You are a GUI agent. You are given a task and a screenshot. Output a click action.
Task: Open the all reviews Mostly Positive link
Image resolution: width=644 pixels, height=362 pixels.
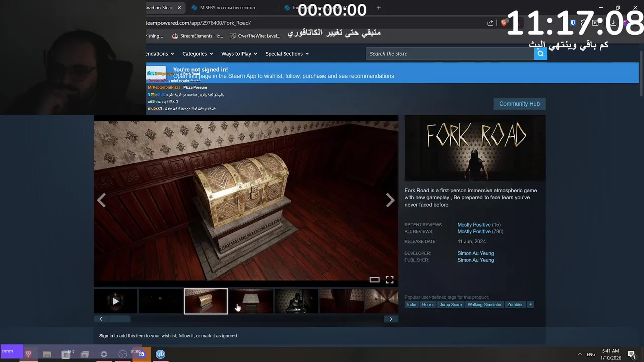tap(474, 232)
